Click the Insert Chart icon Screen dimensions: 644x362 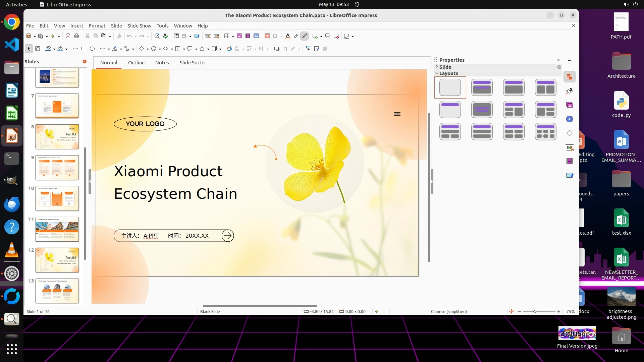pos(256,36)
